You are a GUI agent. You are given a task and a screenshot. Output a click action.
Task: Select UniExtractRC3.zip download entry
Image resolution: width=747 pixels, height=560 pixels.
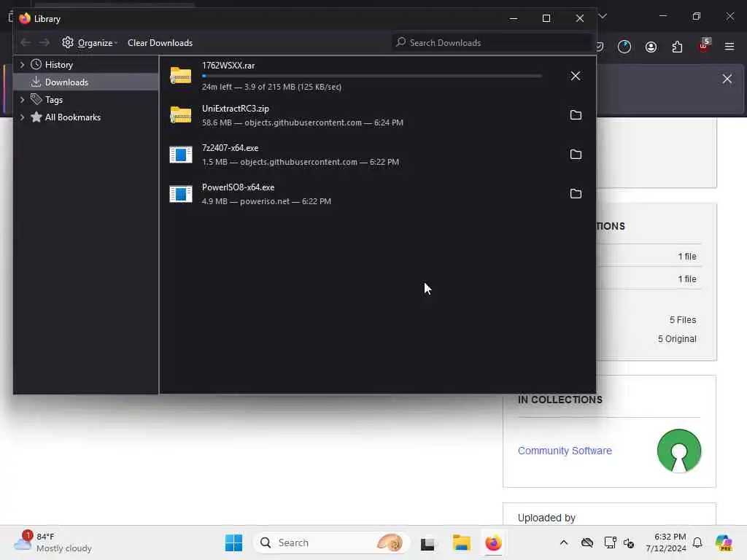(377, 115)
